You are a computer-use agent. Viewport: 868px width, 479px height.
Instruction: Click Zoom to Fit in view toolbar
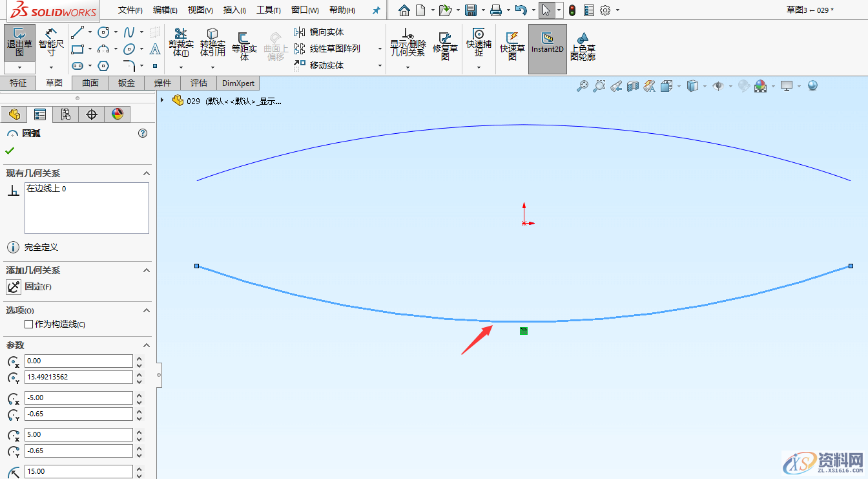click(583, 85)
